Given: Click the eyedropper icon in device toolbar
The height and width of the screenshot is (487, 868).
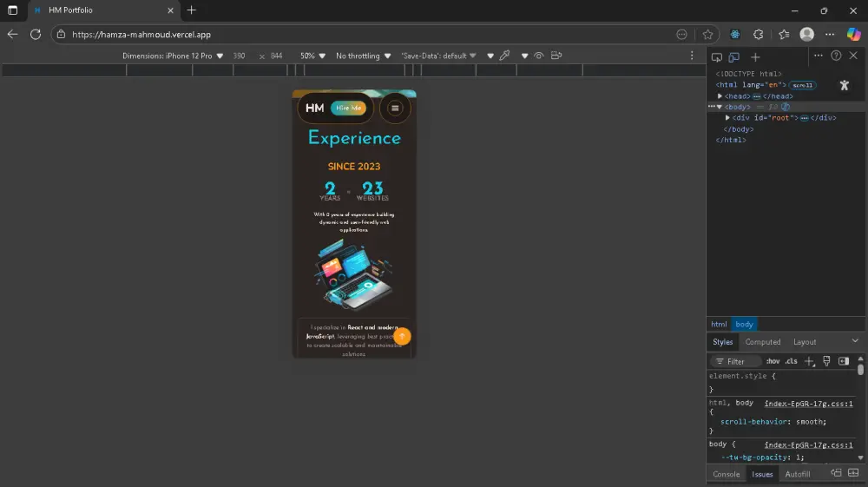Looking at the screenshot, I should (x=504, y=56).
